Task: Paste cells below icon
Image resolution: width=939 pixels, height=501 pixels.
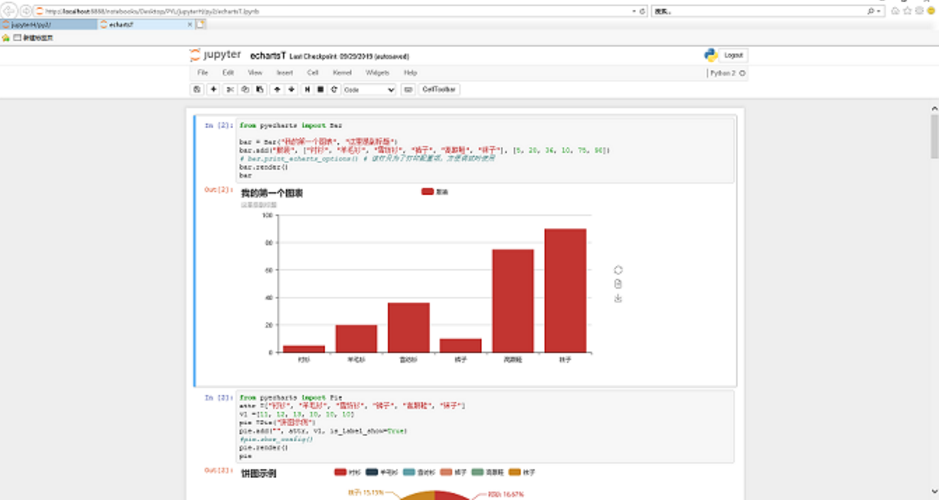Action: (260, 89)
